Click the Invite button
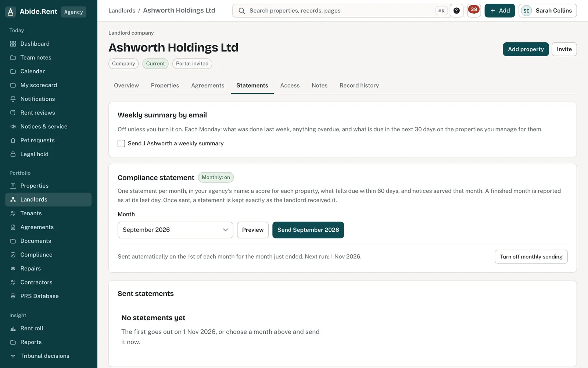Screen dimensions: 588x368 point(564,49)
